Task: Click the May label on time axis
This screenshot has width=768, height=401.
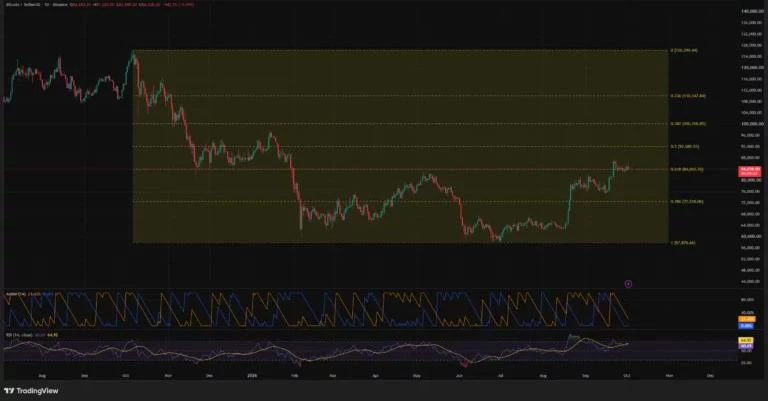Action: coord(417,376)
